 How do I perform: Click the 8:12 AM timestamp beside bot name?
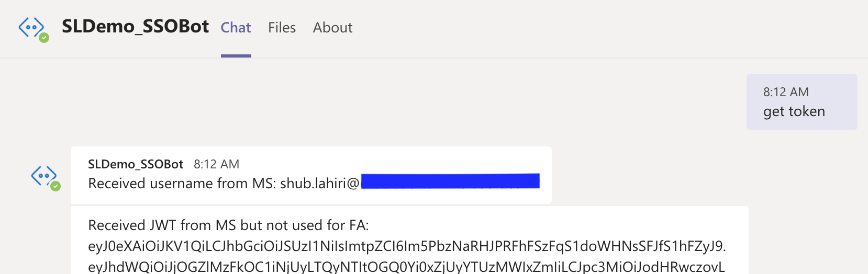point(216,164)
